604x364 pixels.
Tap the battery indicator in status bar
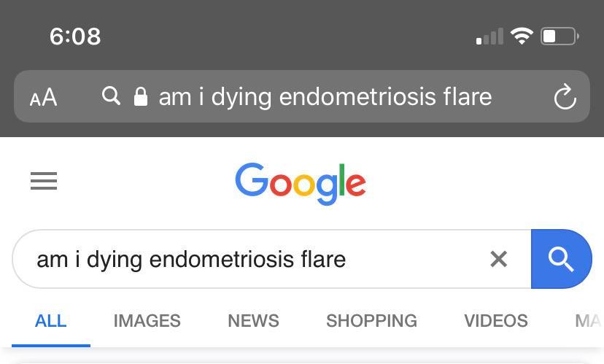pyautogui.click(x=559, y=36)
